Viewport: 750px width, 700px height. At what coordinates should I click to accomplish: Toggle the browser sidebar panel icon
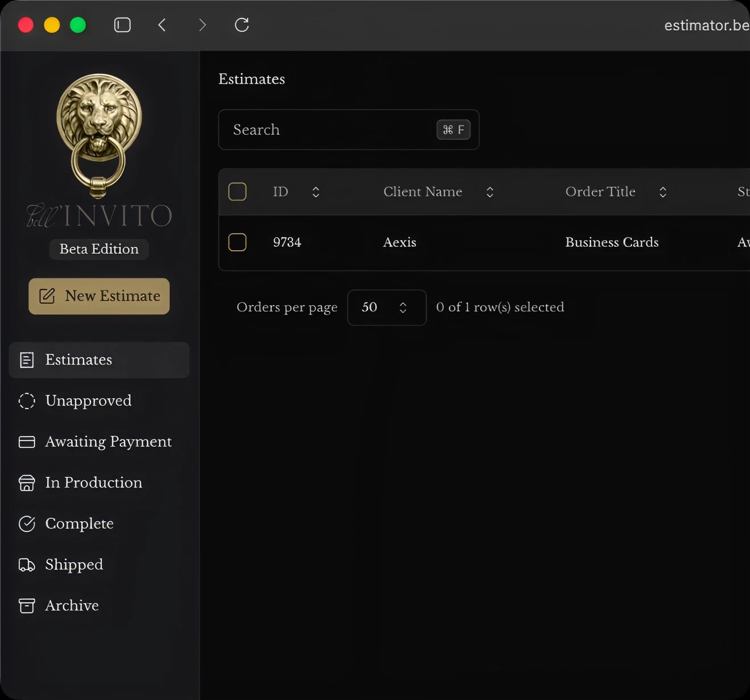coord(122,25)
